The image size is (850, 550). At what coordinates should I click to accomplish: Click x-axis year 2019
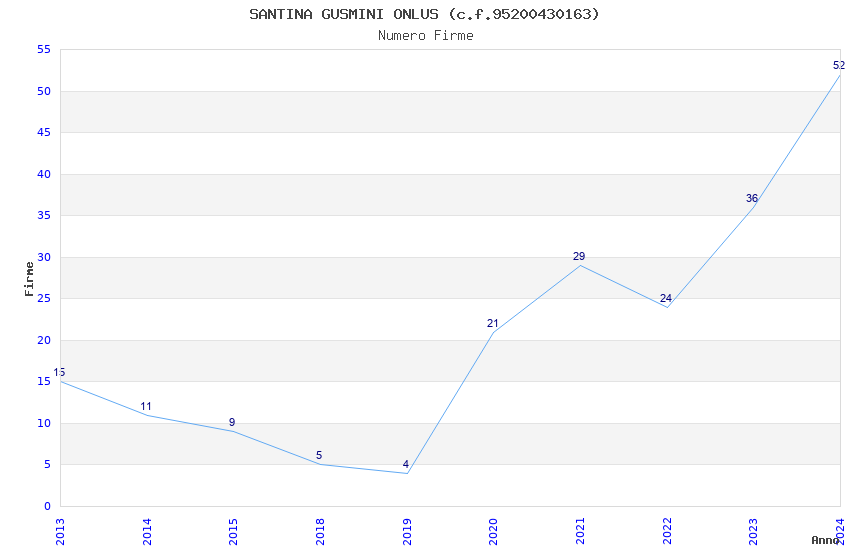[x=407, y=532]
